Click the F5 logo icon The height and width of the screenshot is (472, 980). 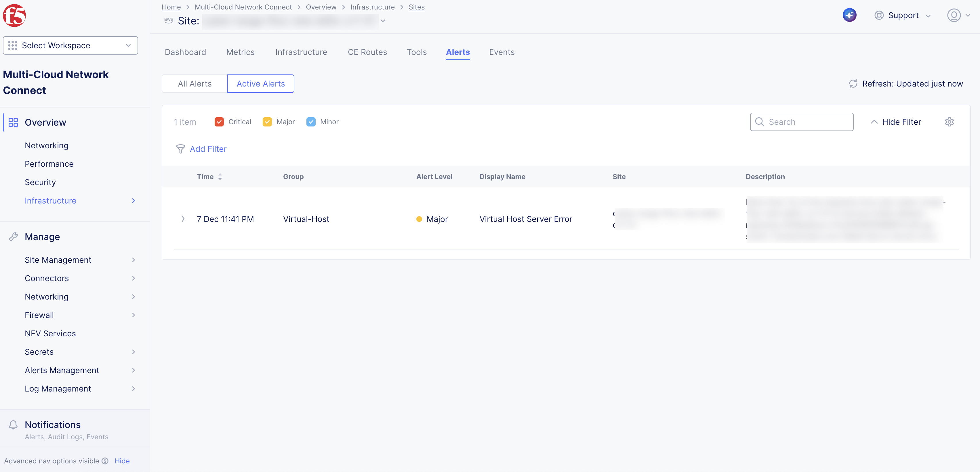pos(14,16)
